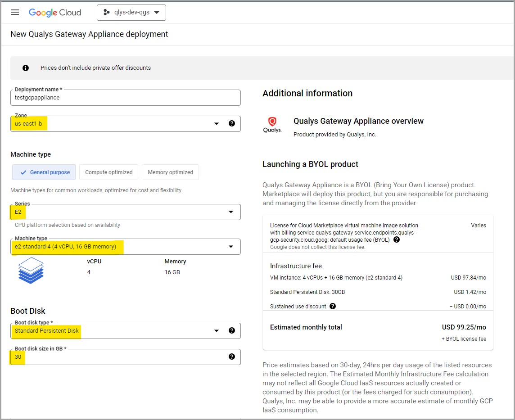Click the Qualys logo icon
The width and height of the screenshot is (515, 420).
point(272,125)
